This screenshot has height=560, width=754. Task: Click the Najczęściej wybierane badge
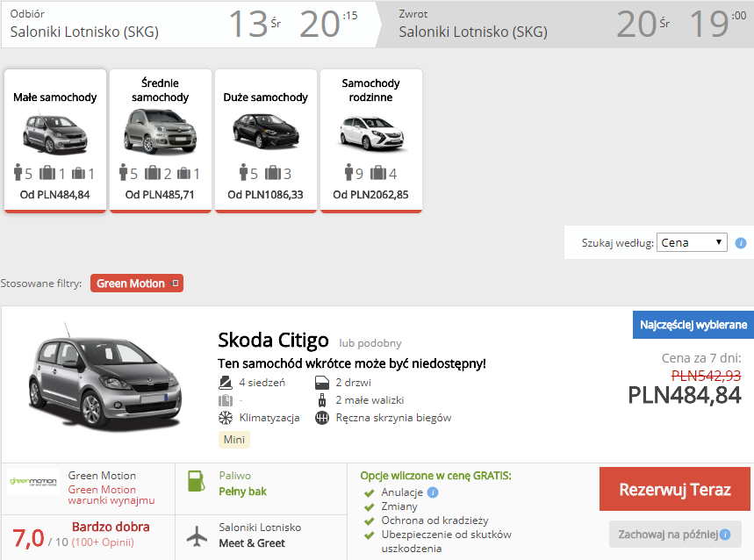693,325
